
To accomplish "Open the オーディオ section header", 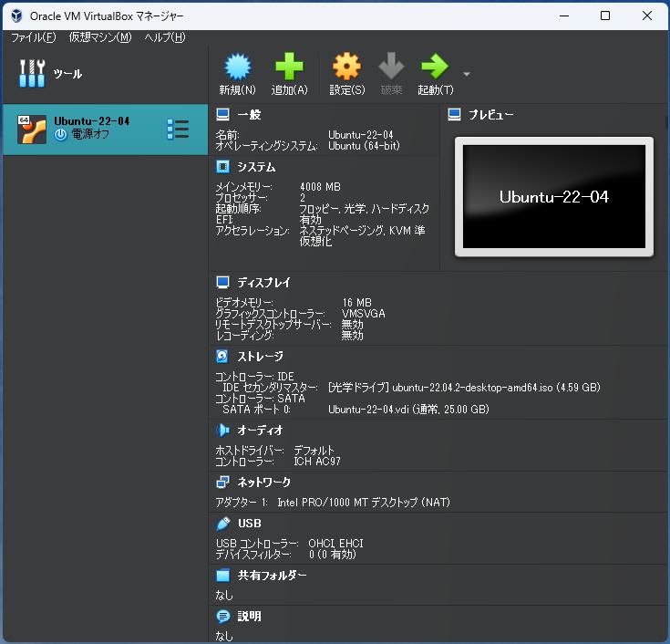I will click(x=260, y=431).
